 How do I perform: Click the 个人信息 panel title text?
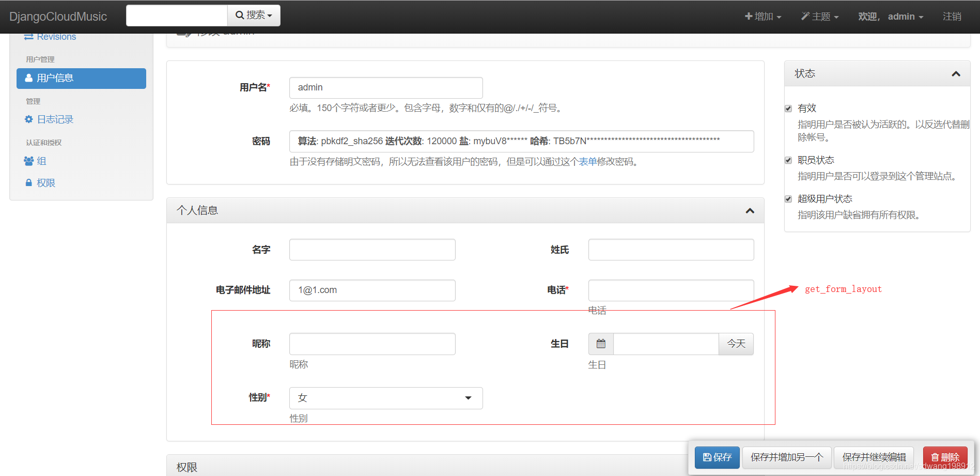click(x=197, y=210)
